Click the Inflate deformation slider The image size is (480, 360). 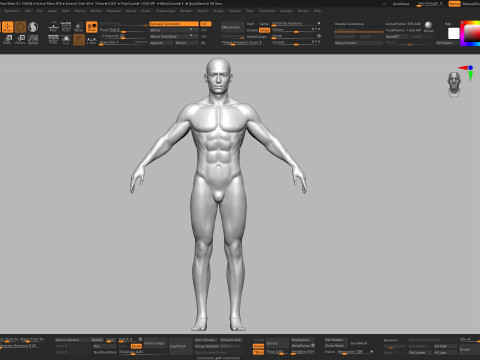pyautogui.click(x=296, y=30)
